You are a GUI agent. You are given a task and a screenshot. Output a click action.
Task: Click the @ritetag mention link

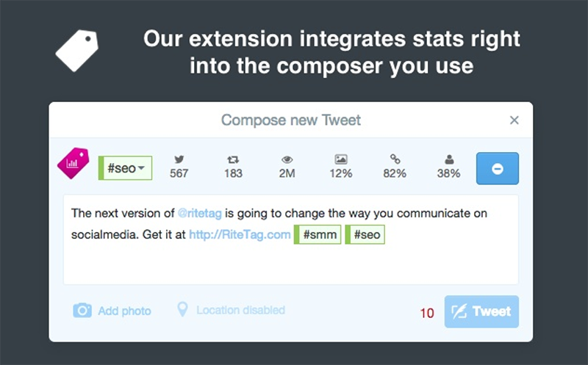coord(199,213)
